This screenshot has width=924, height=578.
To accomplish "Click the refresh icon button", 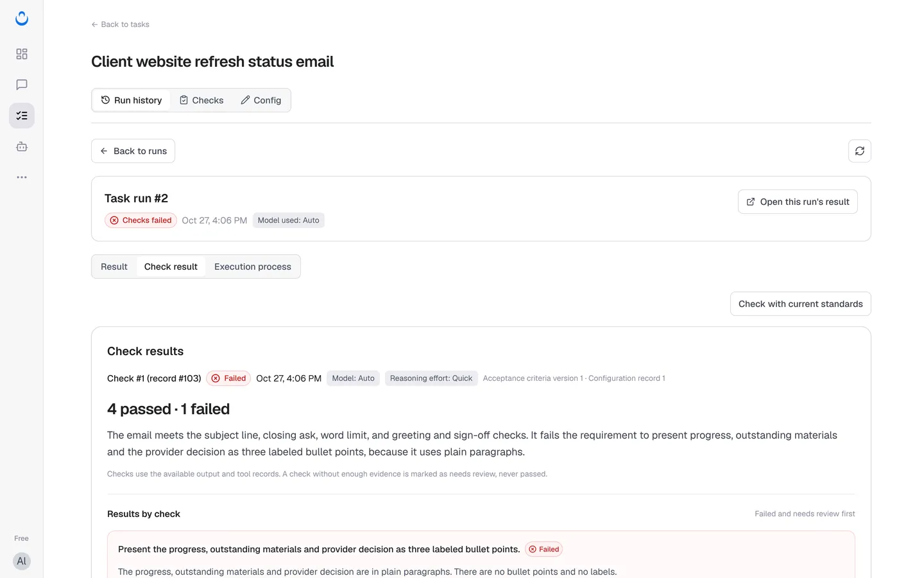I will (860, 151).
